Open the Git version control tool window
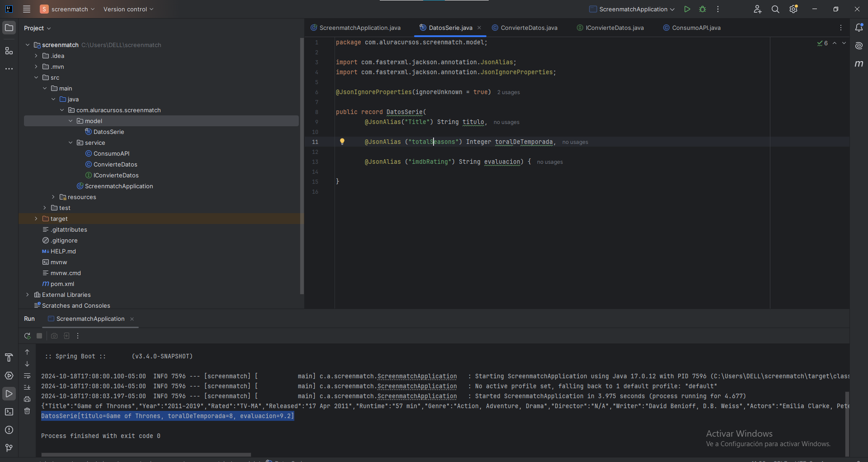Viewport: 868px width, 462px height. (x=9, y=448)
